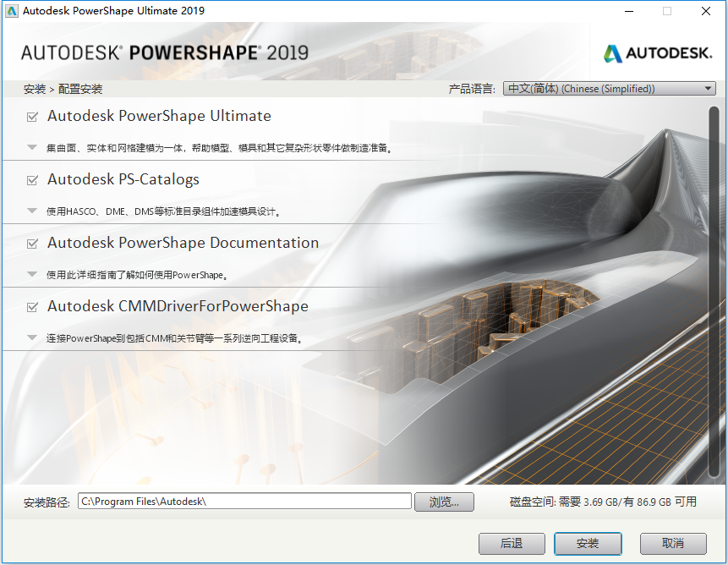Select the Autodesk PowerShape Ultimate title text

click(159, 116)
